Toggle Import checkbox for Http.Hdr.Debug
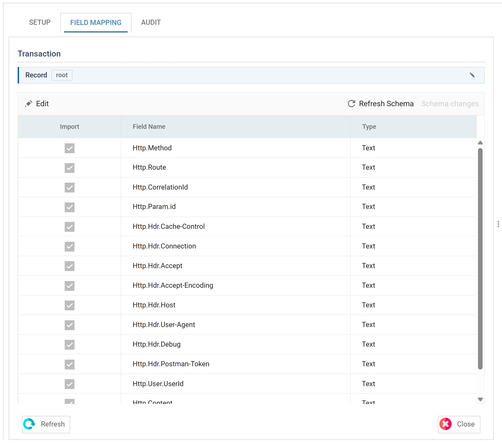This screenshot has height=448, width=502. tap(70, 344)
